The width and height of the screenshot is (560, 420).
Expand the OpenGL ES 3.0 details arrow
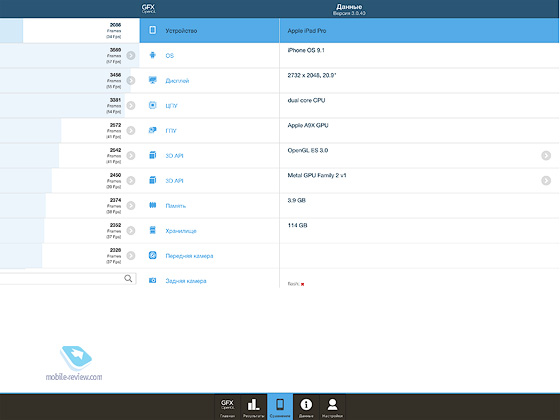[x=546, y=155]
